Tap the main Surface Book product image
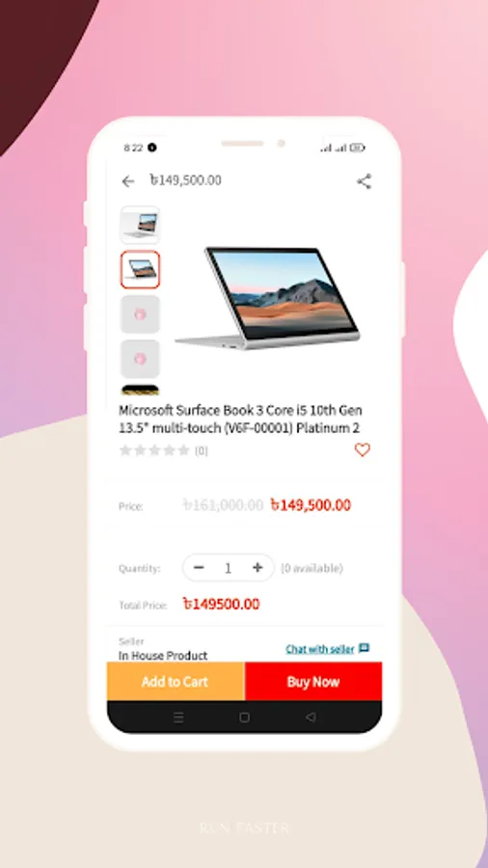 click(x=268, y=298)
